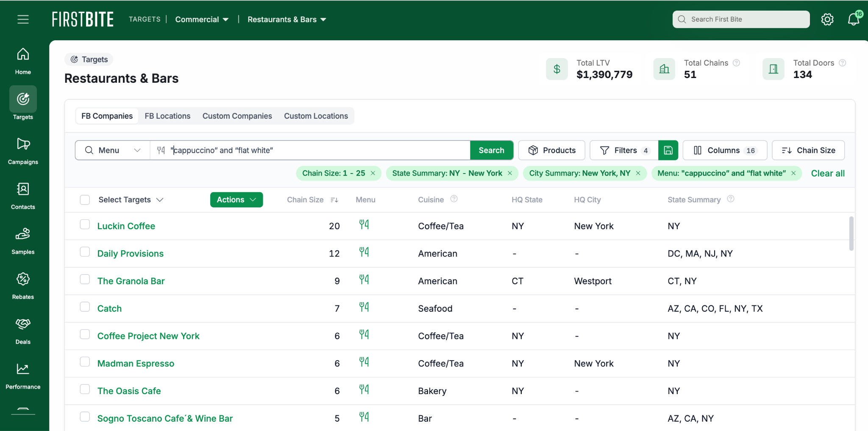Open Deals in the sidebar
Image resolution: width=868 pixels, height=431 pixels.
[x=23, y=331]
